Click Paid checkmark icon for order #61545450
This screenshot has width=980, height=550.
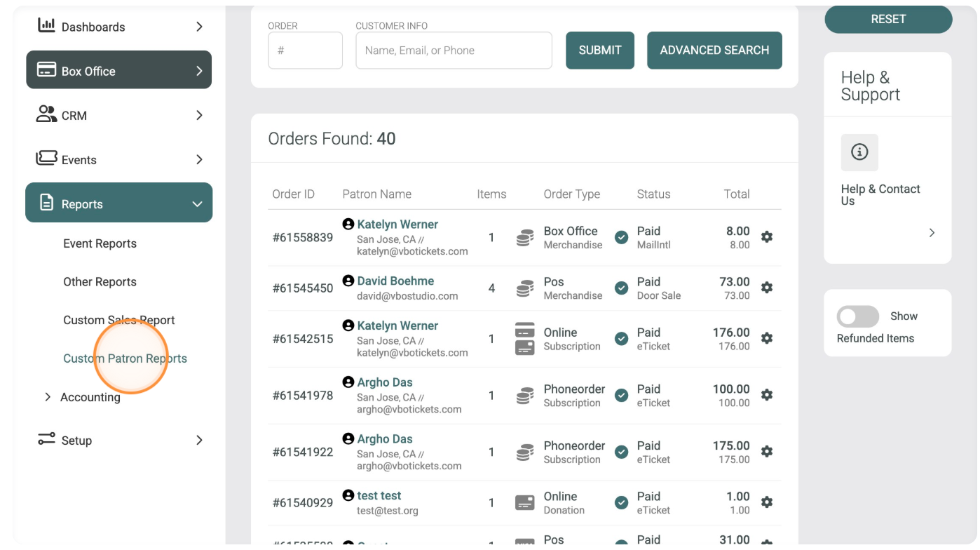(621, 288)
